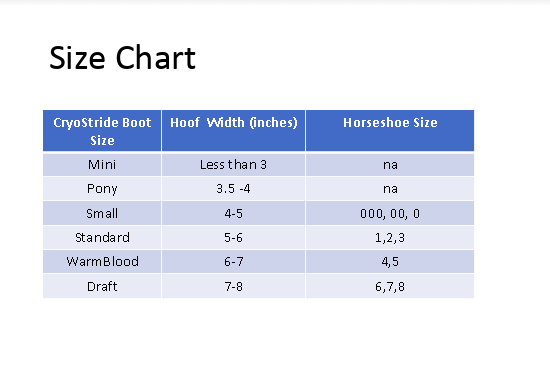
Task: Click the 6,7,8 horseshoe size cell
Action: pyautogui.click(x=390, y=286)
